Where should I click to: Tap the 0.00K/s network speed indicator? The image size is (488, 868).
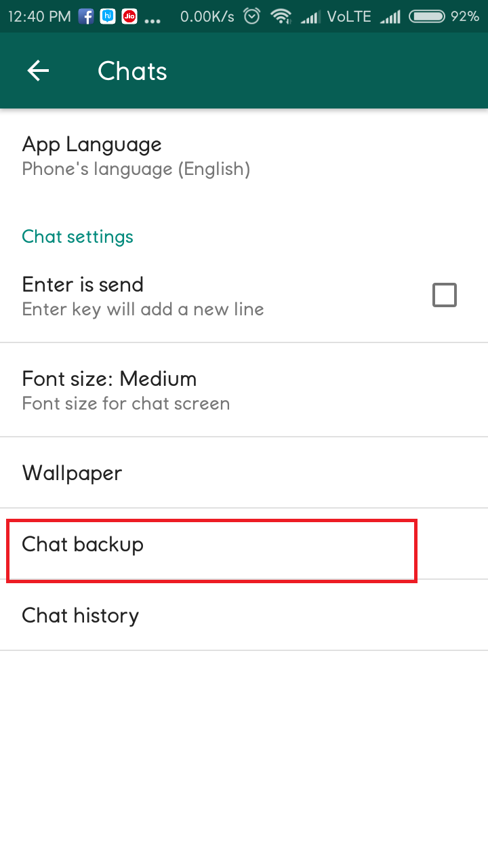coord(207,16)
